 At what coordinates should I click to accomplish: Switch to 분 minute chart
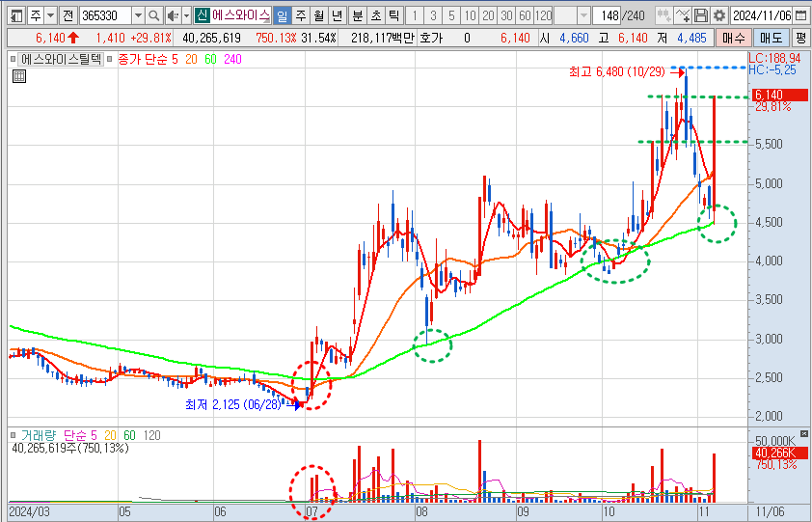(x=358, y=16)
